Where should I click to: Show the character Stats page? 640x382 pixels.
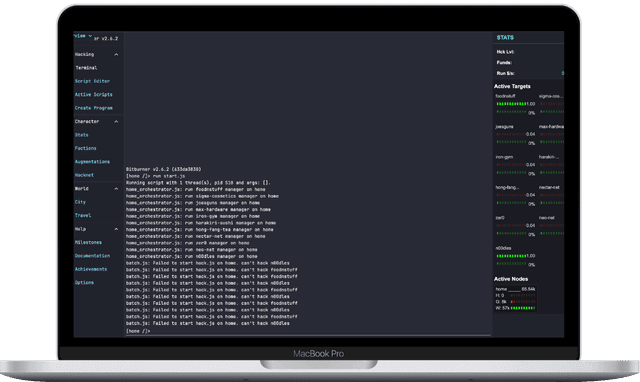[81, 135]
